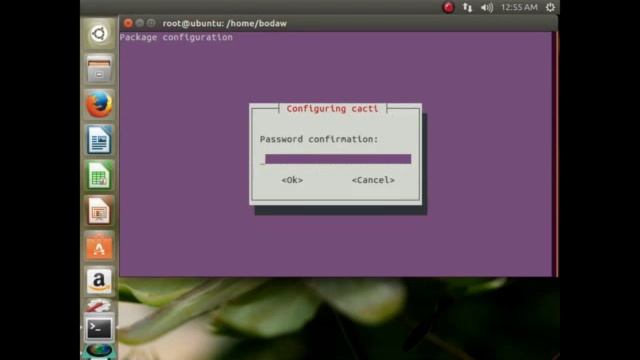Open the sound volume menu
Screen dimensions: 640x360
click(487, 7)
